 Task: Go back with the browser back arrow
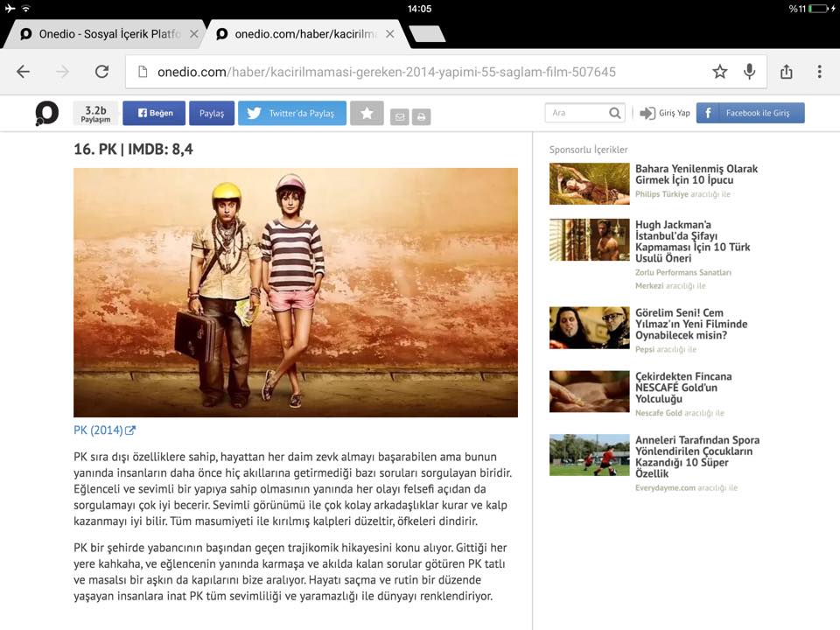(x=23, y=72)
